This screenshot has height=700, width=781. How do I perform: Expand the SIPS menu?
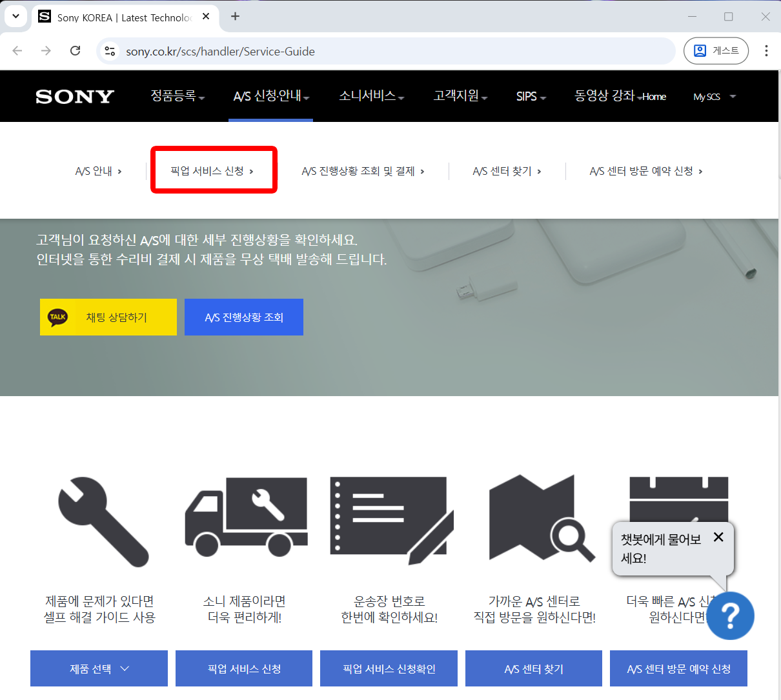pyautogui.click(x=531, y=96)
